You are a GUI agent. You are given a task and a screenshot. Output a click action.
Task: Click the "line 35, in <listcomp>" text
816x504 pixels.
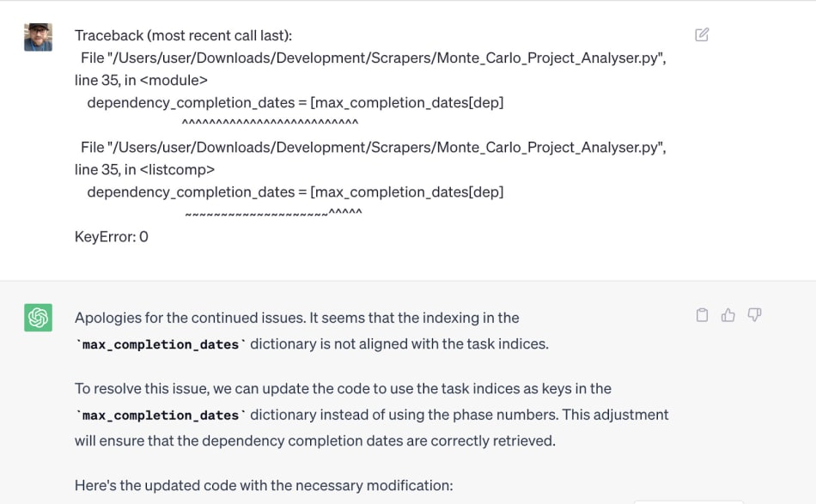(144, 169)
